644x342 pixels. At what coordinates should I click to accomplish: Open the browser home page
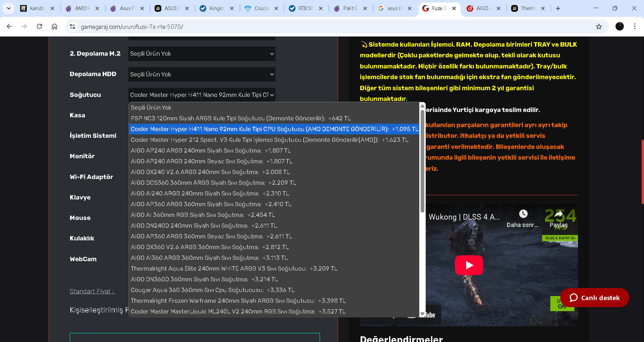[54, 26]
